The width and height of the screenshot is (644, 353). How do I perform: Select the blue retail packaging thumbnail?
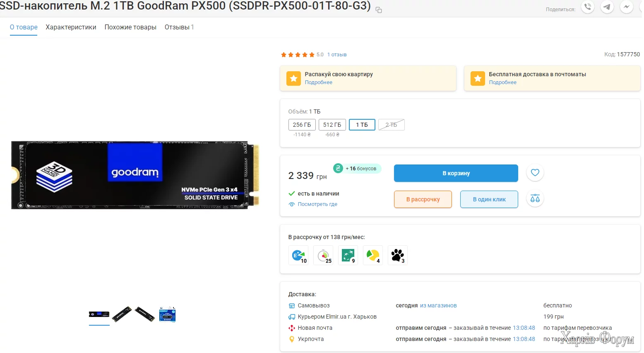pyautogui.click(x=168, y=314)
